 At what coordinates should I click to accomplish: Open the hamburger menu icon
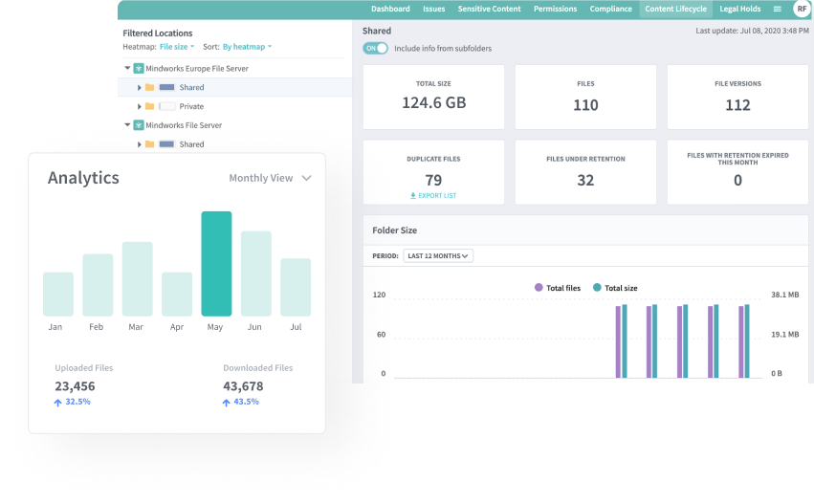point(777,9)
